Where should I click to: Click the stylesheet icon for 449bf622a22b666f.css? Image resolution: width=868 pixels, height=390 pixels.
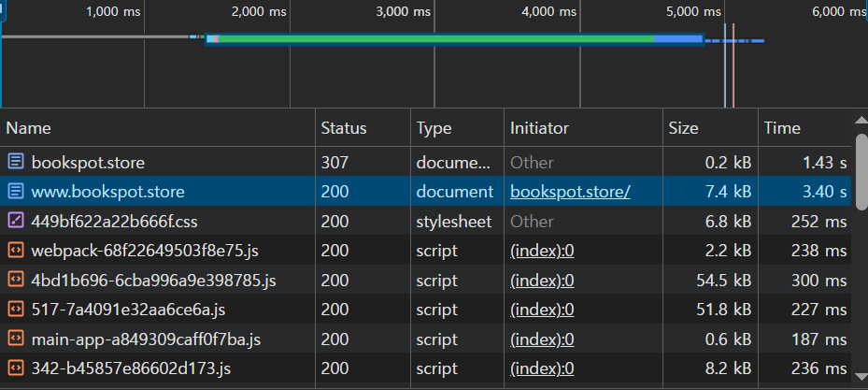16,221
